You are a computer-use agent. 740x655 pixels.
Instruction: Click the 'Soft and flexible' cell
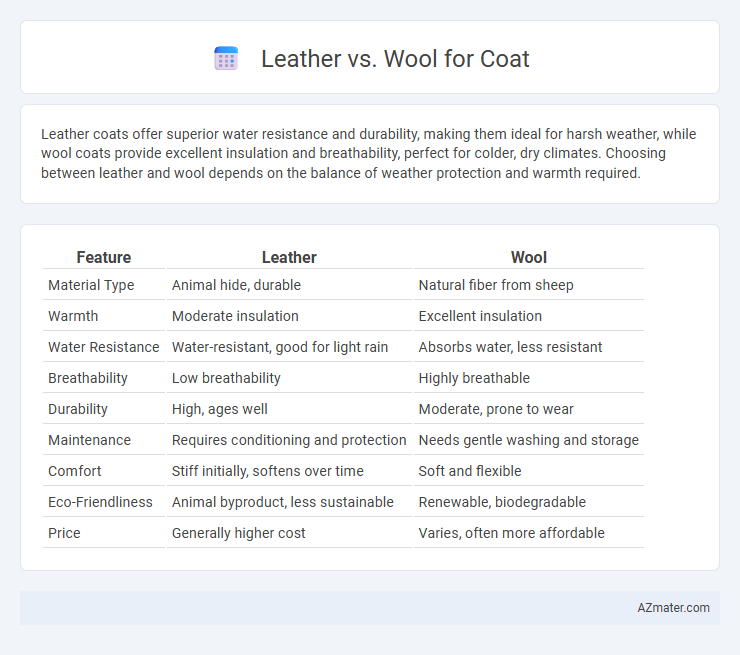click(529, 471)
